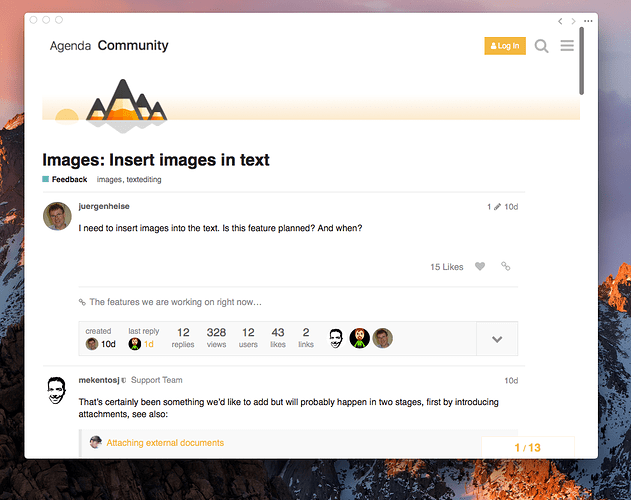Open 'Attaching external documents' link

pyautogui.click(x=165, y=443)
